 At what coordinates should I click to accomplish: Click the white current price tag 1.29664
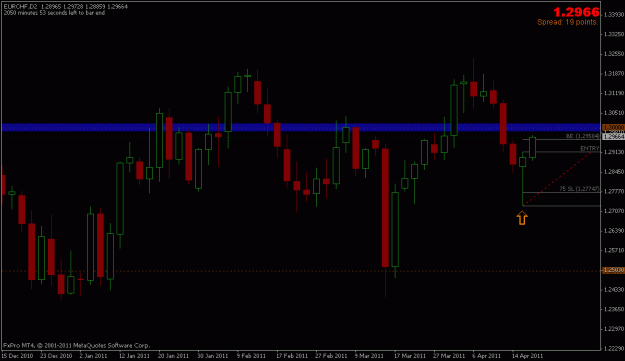tap(613, 136)
